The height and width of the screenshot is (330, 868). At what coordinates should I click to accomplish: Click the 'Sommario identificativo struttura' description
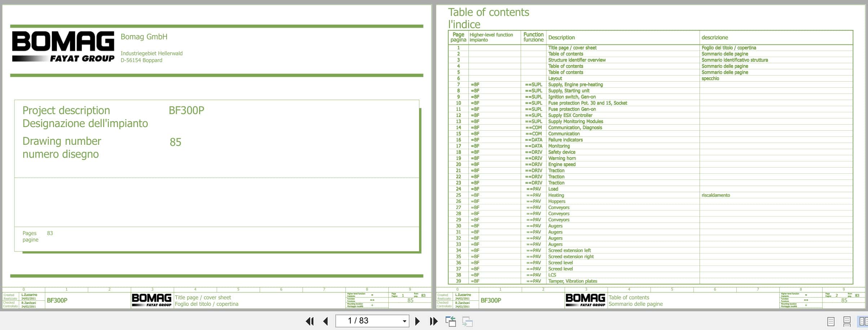click(735, 60)
